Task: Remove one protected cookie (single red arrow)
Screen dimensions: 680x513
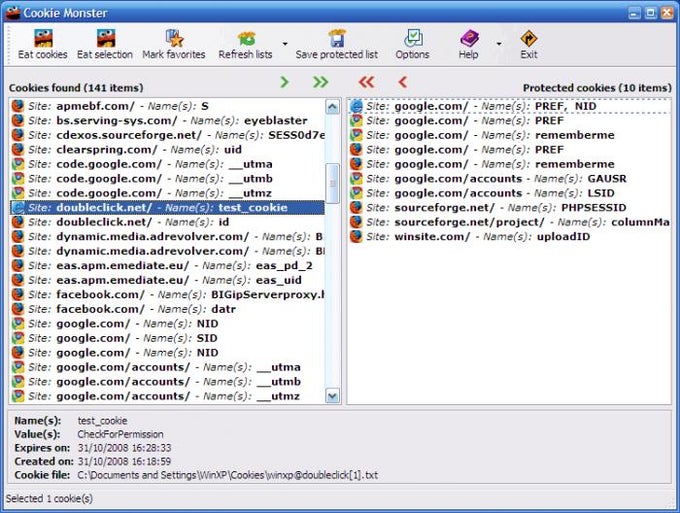Action: (403, 82)
